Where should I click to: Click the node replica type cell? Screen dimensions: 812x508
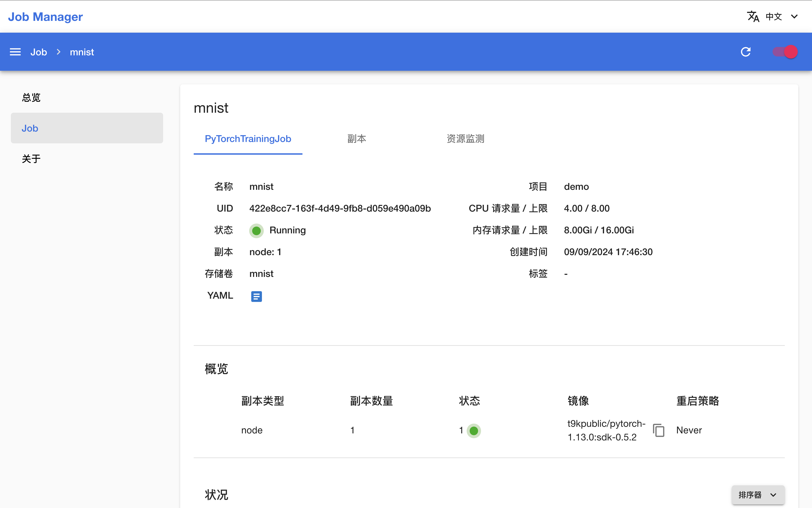[x=252, y=430]
